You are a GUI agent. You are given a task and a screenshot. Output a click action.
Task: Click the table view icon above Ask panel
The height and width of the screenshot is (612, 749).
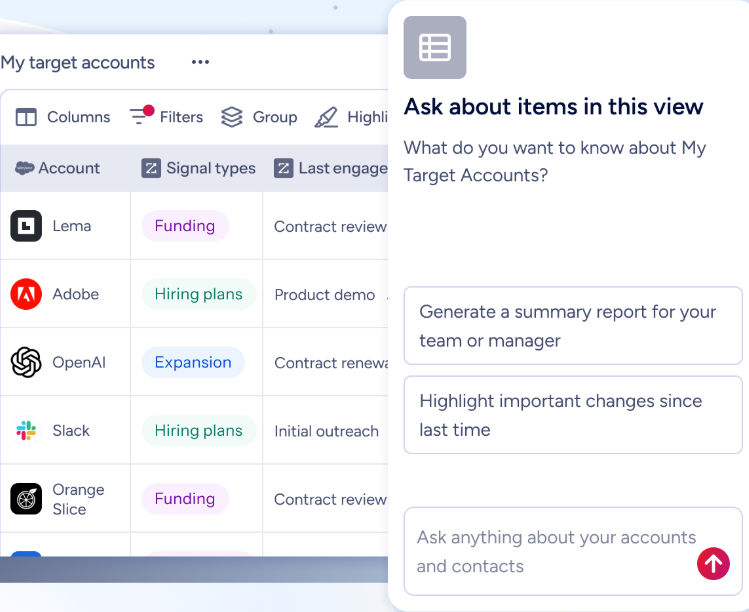tap(435, 47)
